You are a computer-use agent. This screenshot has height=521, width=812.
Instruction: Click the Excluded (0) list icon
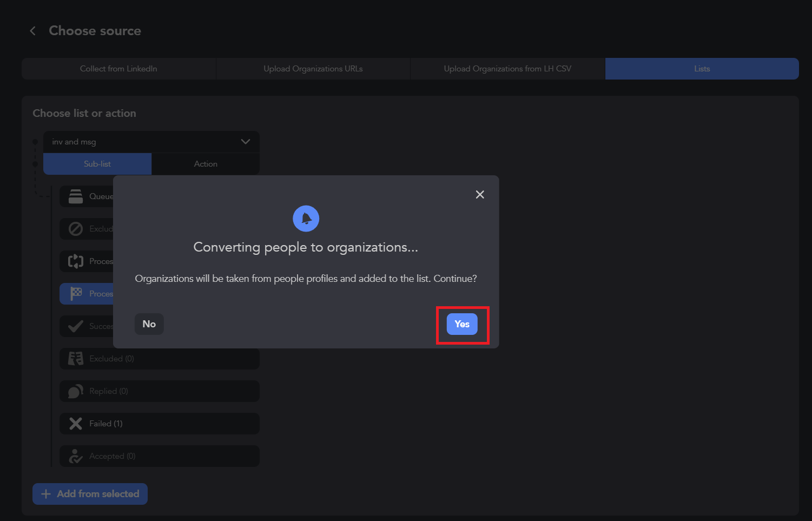[x=76, y=359]
